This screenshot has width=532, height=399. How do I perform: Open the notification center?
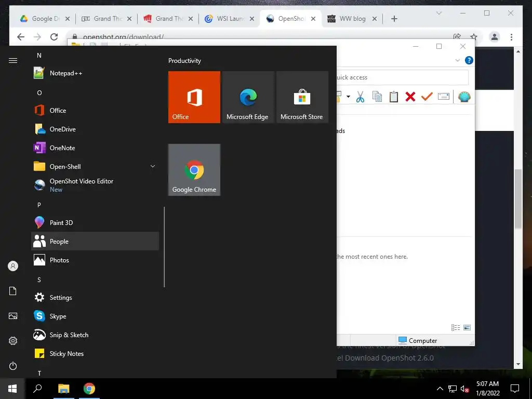[x=515, y=389]
